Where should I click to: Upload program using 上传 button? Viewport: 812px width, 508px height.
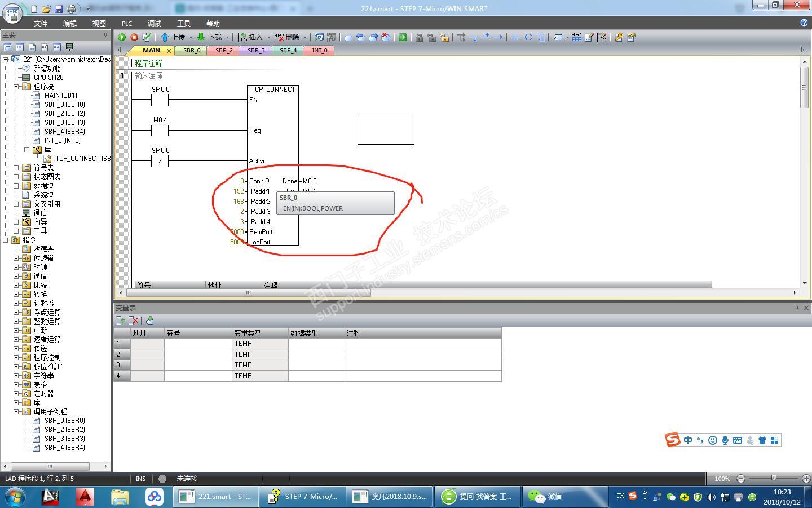[173, 37]
